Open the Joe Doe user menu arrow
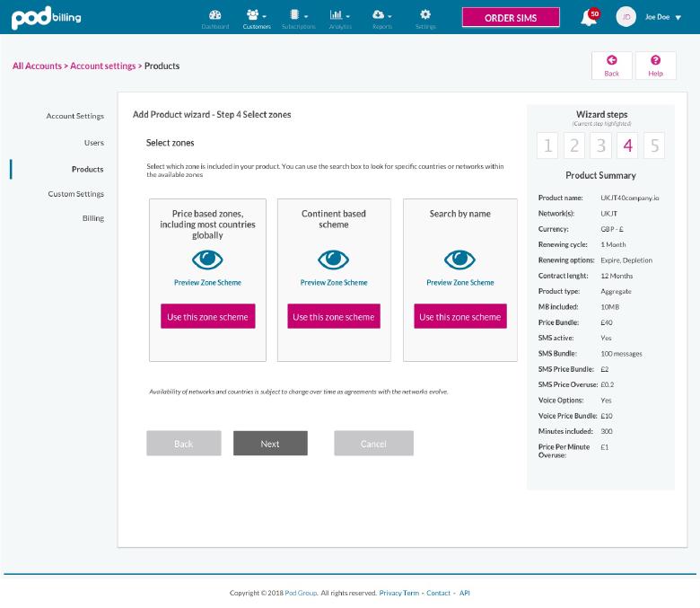 click(x=678, y=18)
